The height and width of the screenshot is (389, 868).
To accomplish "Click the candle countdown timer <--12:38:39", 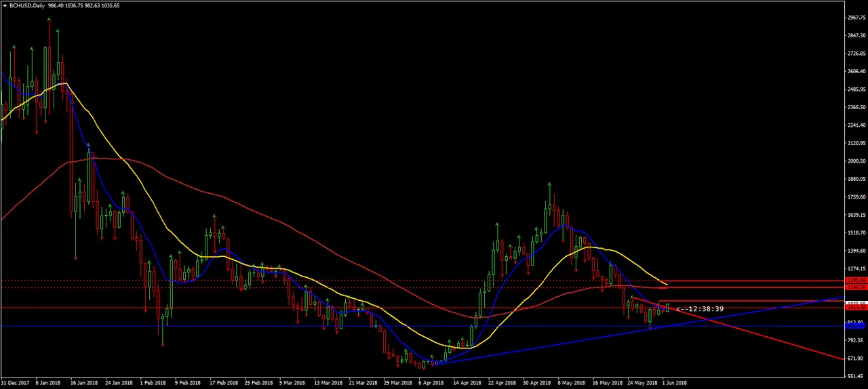I will [700, 309].
